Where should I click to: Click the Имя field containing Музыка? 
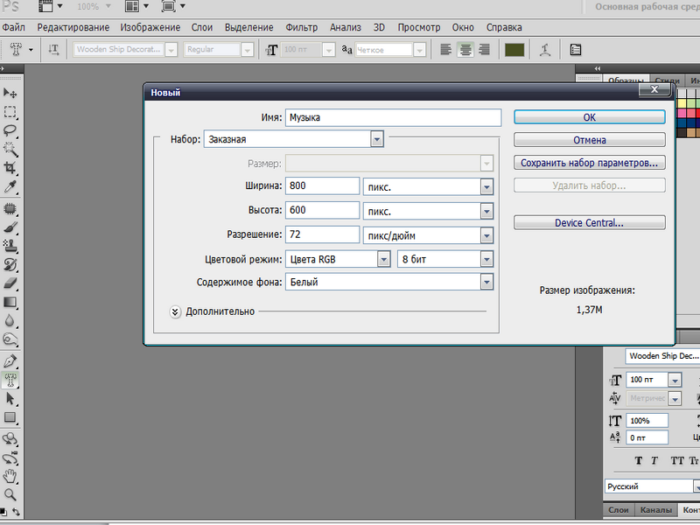(x=393, y=117)
